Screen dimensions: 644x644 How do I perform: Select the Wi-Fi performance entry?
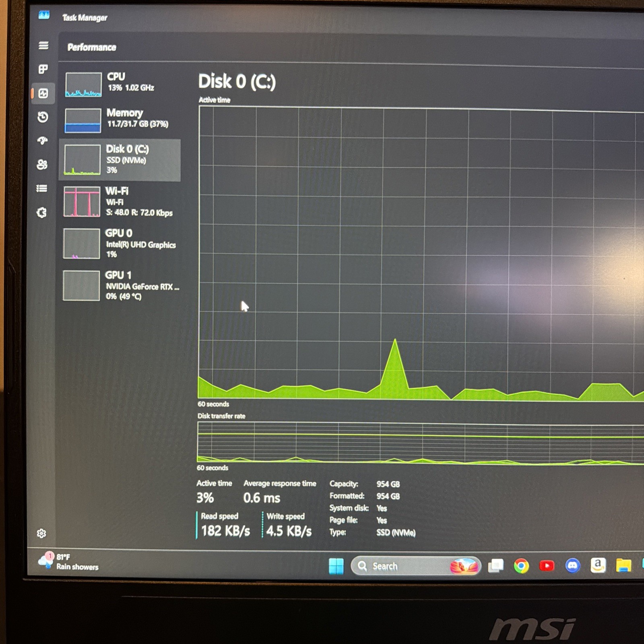pyautogui.click(x=119, y=202)
